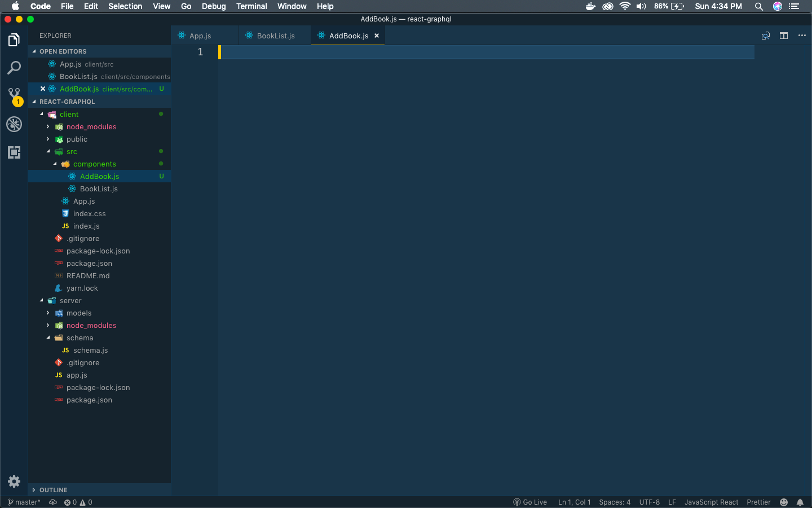Viewport: 812px width, 508px height.
Task: Open the feedback smiley icon
Action: coord(784,502)
